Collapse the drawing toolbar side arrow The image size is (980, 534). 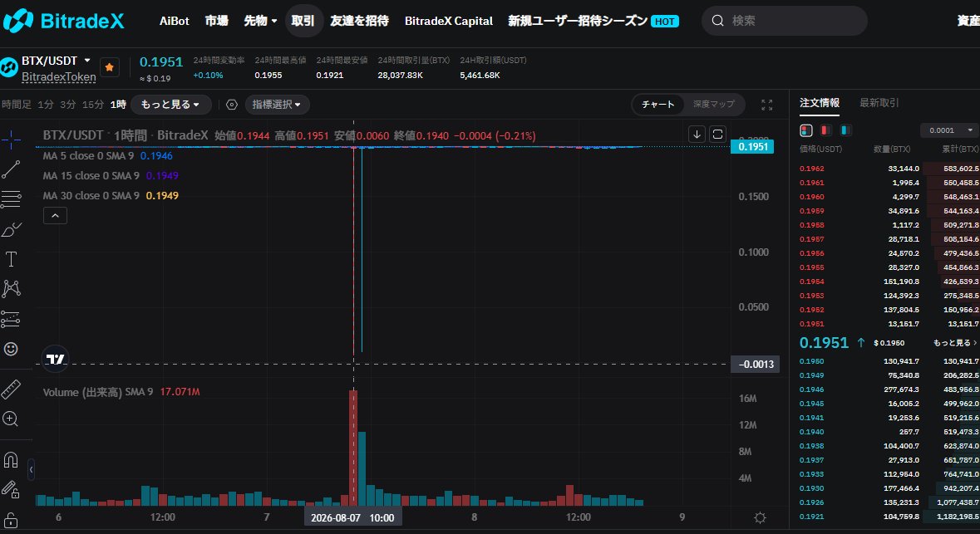point(31,470)
